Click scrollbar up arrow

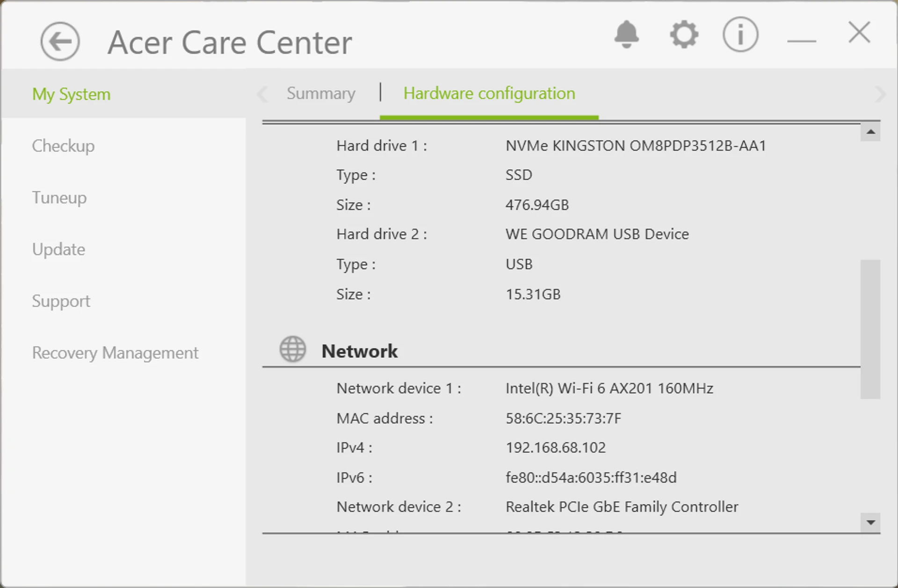870,132
